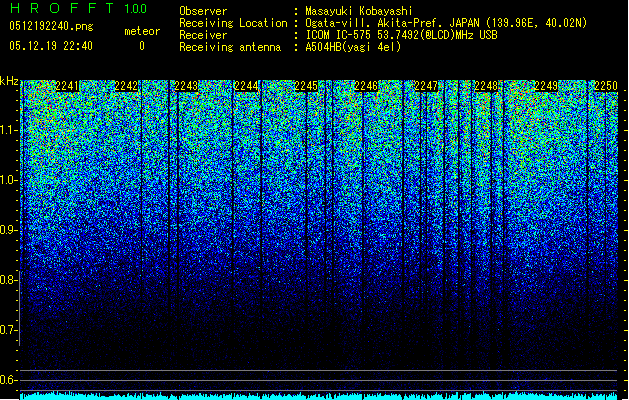Image resolution: width=629 pixels, height=400 pixels.
Task: Click the kHz axis unit label
Action: (x=9, y=81)
